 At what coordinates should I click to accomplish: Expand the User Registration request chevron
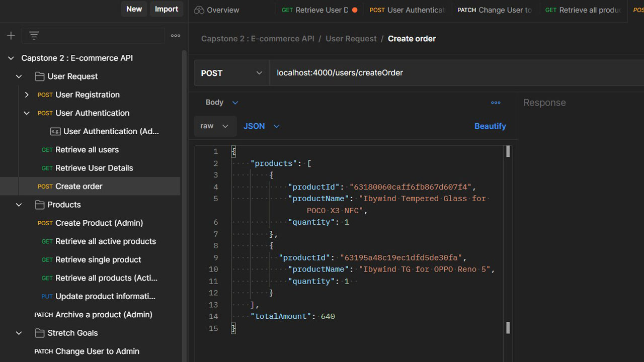pos(27,95)
